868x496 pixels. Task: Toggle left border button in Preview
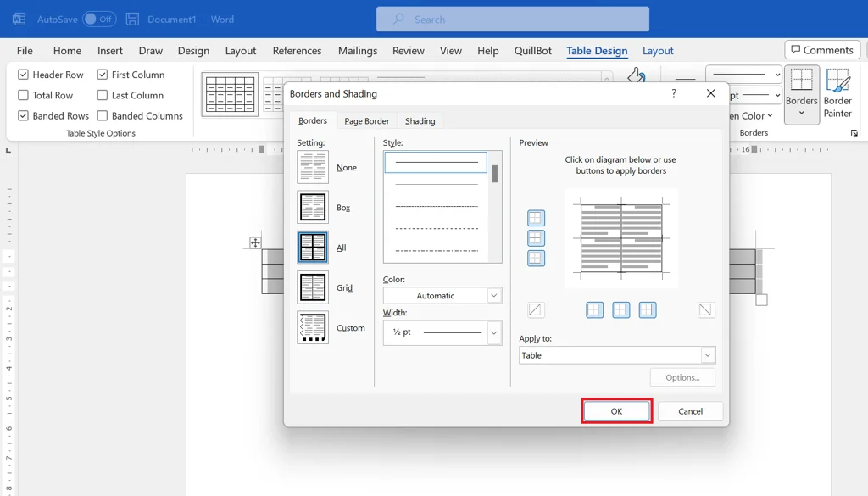click(x=594, y=310)
